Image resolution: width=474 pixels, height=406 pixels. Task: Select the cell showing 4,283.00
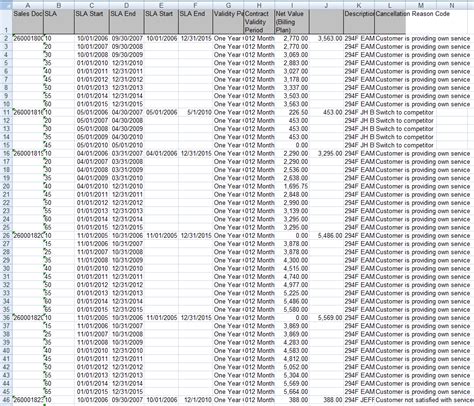coord(292,342)
